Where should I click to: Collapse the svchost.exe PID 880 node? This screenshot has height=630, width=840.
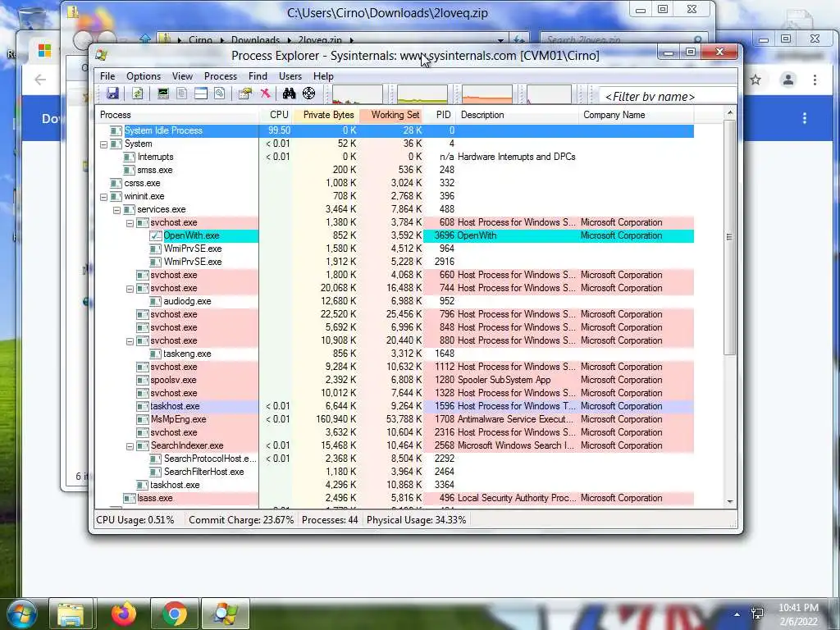point(130,340)
